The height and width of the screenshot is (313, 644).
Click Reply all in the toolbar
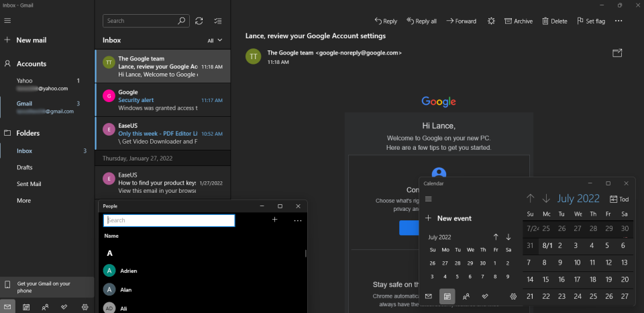pyautogui.click(x=421, y=21)
